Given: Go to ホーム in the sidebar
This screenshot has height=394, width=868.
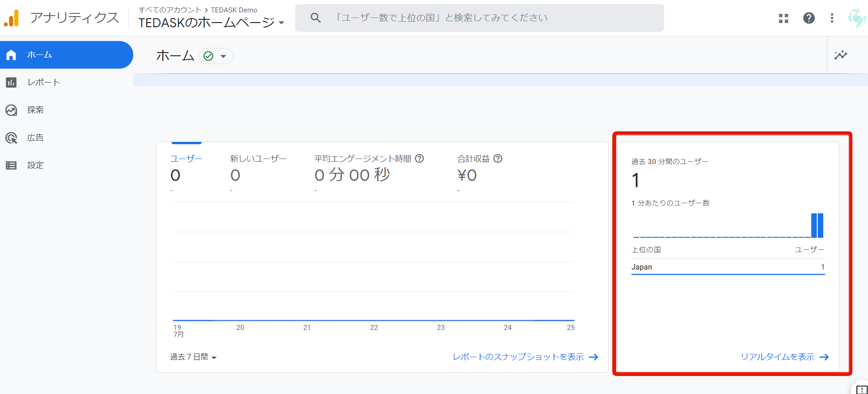Looking at the screenshot, I should tap(66, 55).
